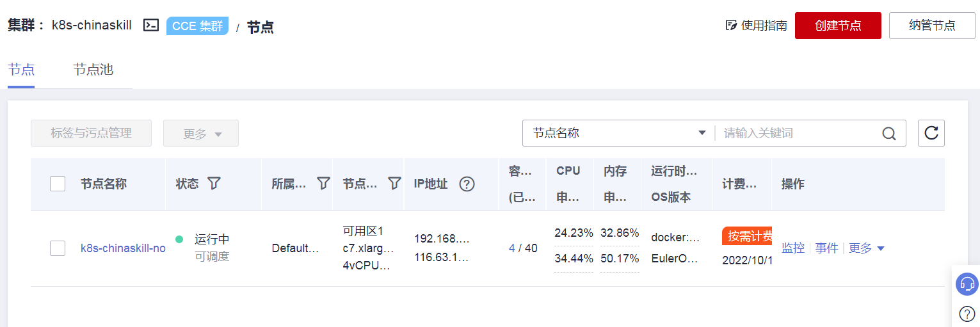Image resolution: width=980 pixels, height=327 pixels.
Task: Click the 所属 column filter funnel icon
Action: click(324, 184)
